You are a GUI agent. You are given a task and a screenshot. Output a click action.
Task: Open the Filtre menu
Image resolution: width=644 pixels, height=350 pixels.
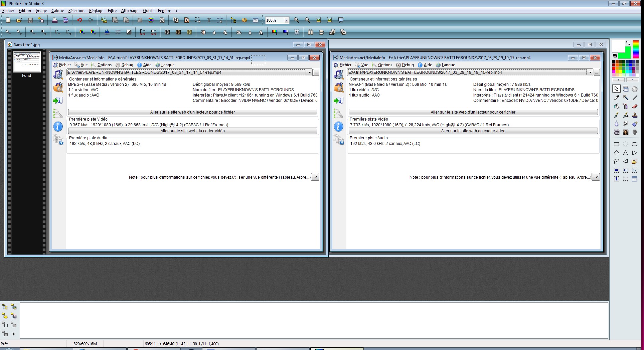(112, 11)
